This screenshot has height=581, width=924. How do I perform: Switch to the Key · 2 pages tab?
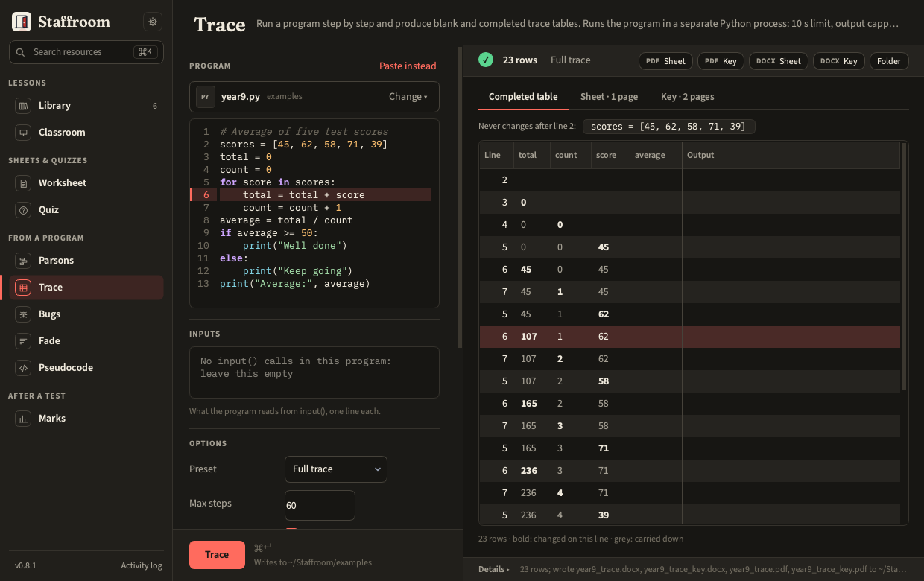[x=688, y=97]
